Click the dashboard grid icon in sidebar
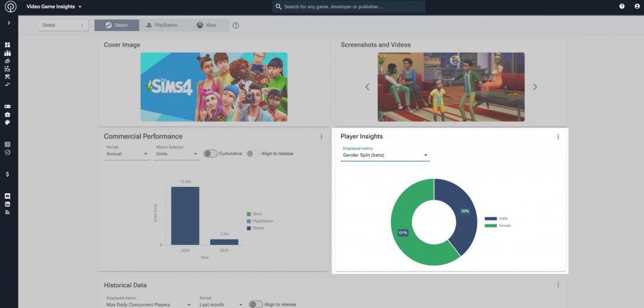This screenshot has width=644, height=308. [x=8, y=45]
